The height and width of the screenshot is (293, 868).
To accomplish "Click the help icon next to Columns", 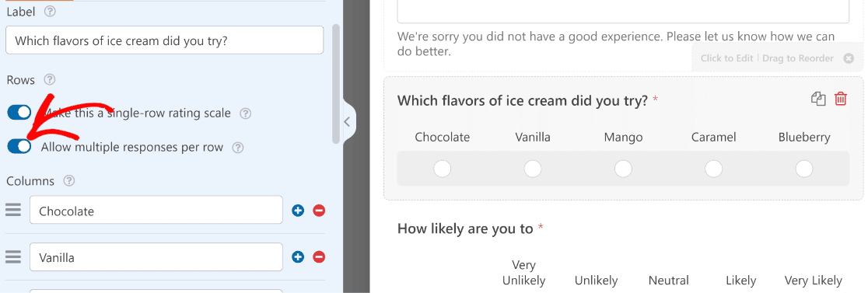I will tap(69, 181).
